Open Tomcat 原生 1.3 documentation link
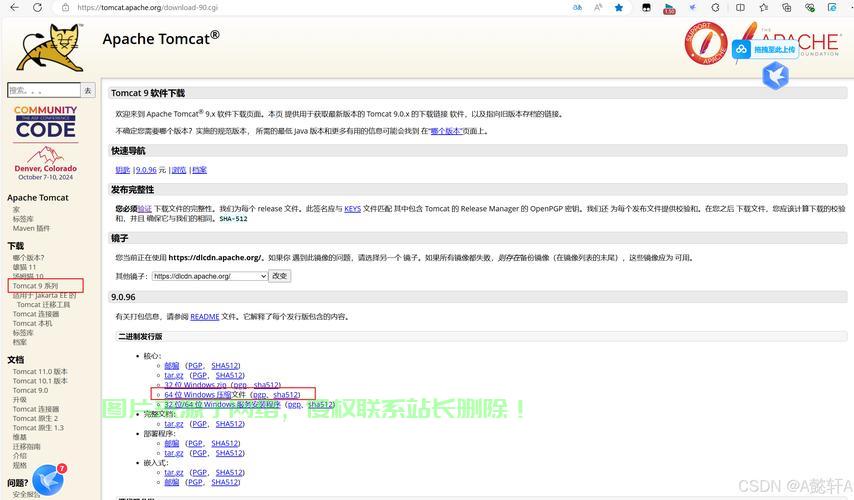 [x=38, y=428]
